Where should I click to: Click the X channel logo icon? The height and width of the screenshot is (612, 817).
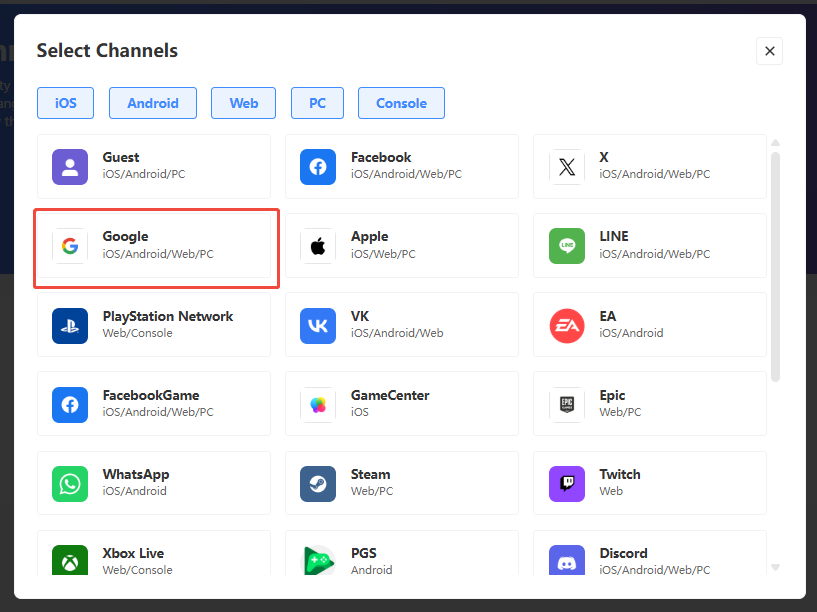[567, 167]
